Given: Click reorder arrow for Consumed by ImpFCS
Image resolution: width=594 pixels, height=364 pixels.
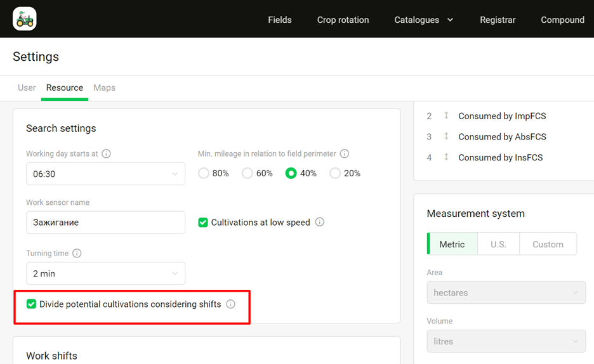Looking at the screenshot, I should pos(446,115).
